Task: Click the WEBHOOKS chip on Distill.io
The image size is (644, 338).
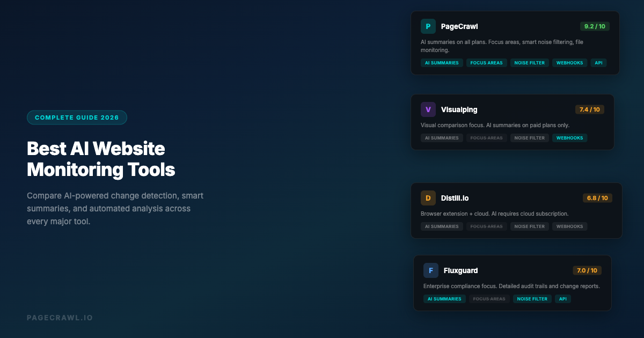Action: [569, 226]
